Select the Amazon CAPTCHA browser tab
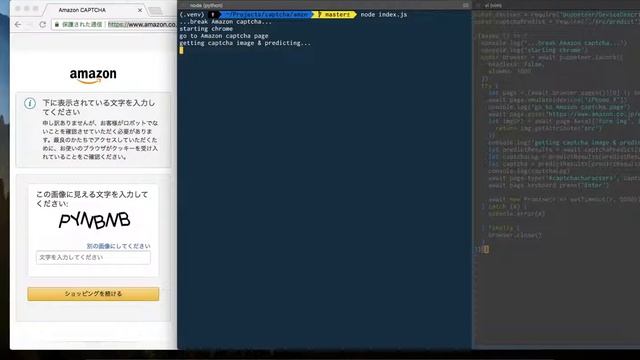The height and width of the screenshot is (360, 640). tap(93, 10)
